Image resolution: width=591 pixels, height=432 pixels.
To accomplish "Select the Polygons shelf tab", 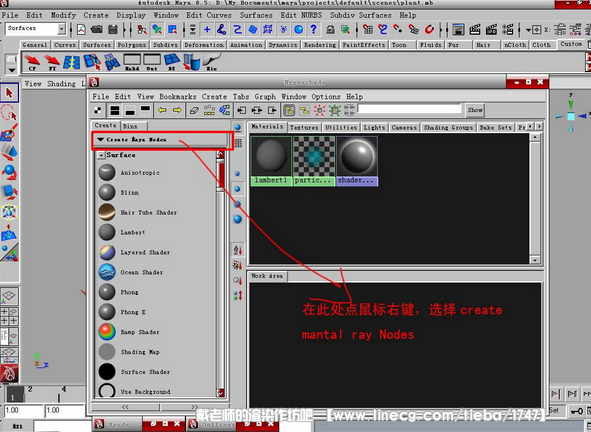I will tap(132, 45).
